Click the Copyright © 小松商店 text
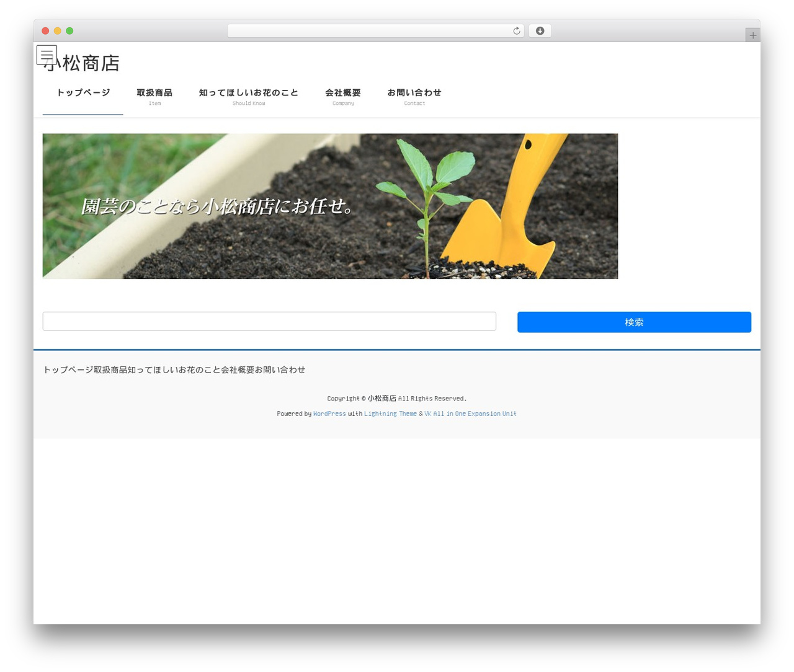 [x=397, y=399]
